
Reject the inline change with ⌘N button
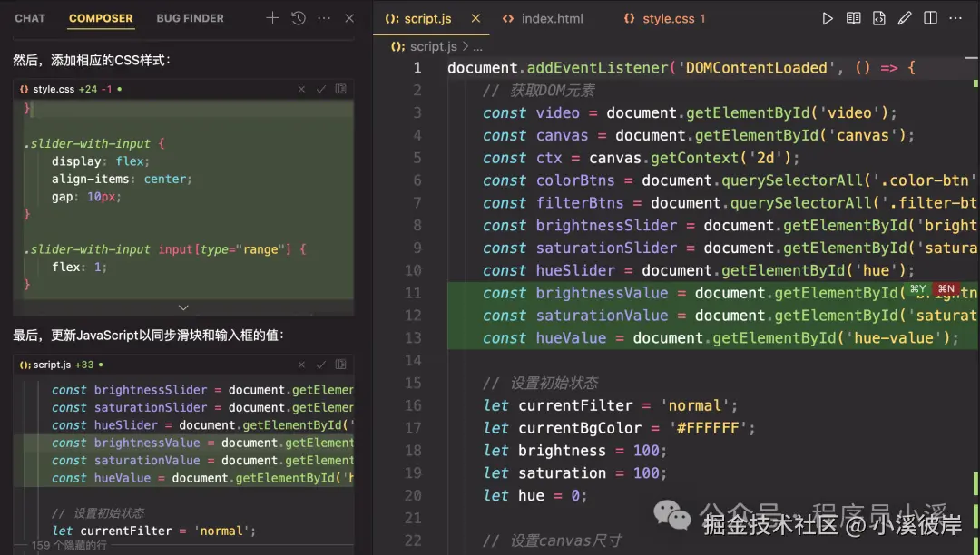coord(946,288)
